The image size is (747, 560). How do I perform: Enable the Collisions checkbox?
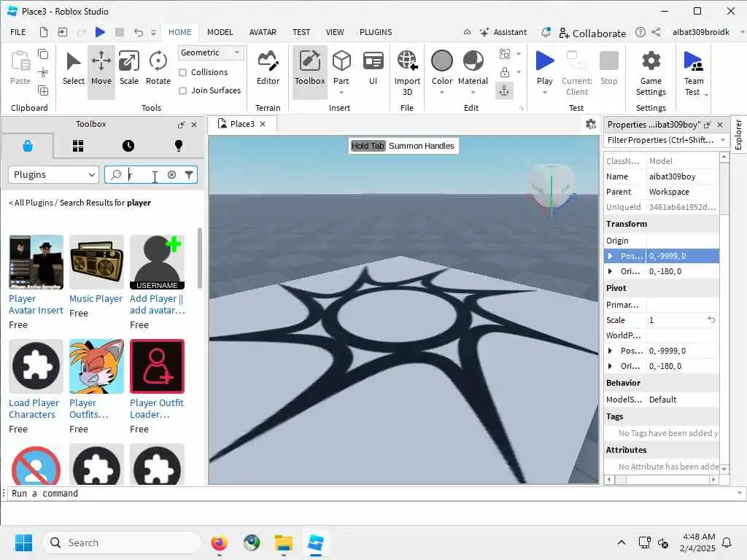pos(182,72)
